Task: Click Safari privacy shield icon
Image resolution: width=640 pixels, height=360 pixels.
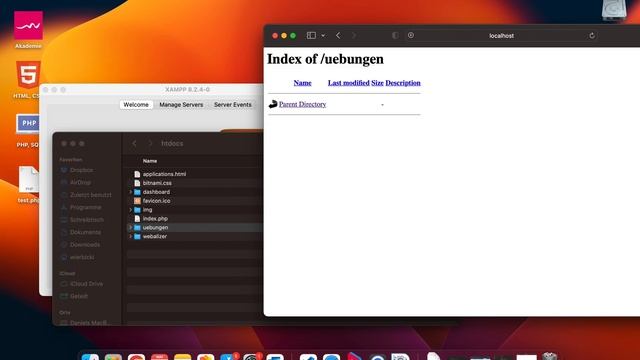Action: (395, 36)
